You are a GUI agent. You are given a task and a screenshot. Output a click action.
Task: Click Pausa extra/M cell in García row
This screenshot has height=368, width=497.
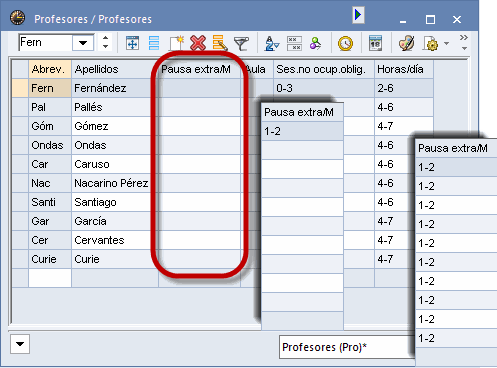point(199,221)
